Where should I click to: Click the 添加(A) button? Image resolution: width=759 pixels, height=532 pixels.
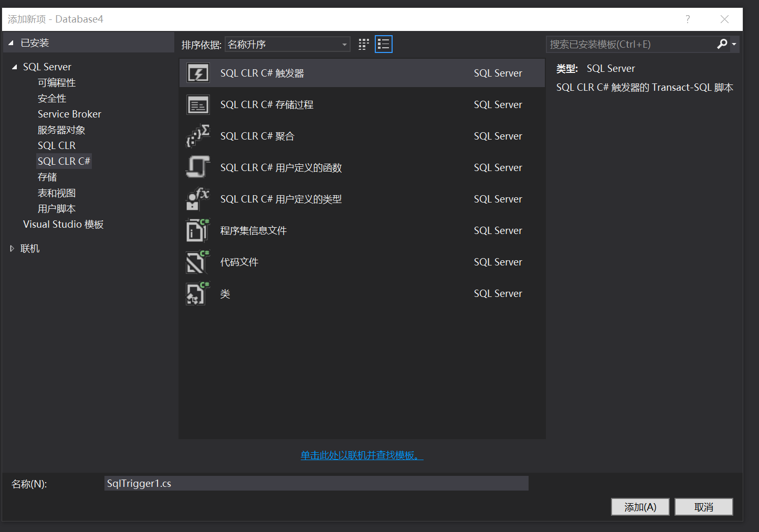[x=640, y=507]
